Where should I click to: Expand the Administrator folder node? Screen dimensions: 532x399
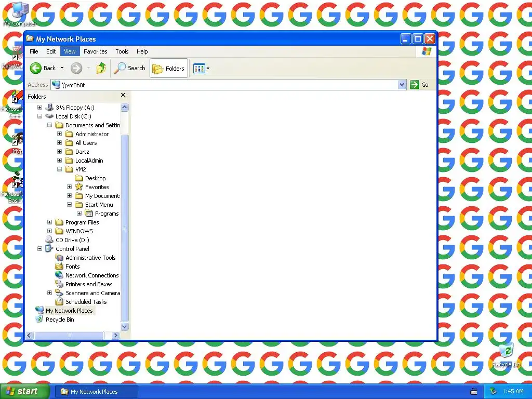[x=59, y=134]
